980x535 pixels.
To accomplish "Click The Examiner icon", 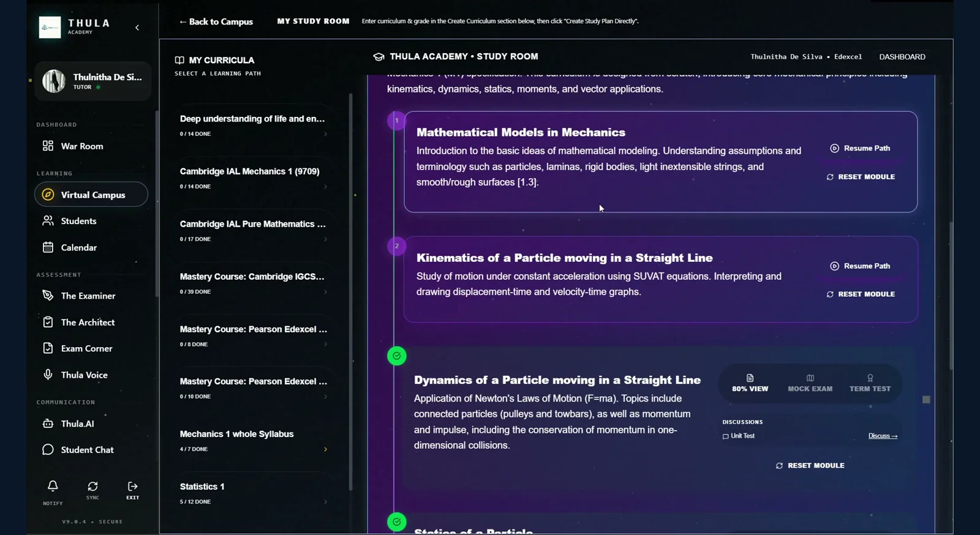I will pos(48,296).
